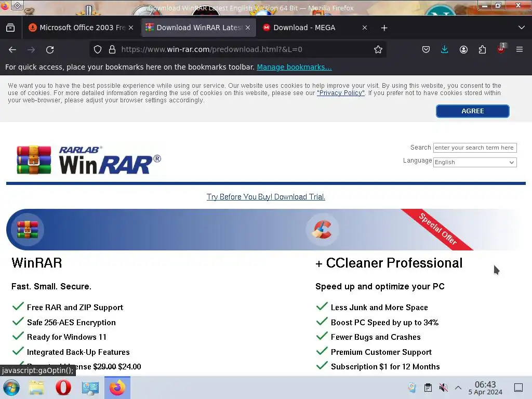Viewport: 532px width, 399px height.
Task: Click 'Less Junk and More Space' text
Action: click(379, 308)
